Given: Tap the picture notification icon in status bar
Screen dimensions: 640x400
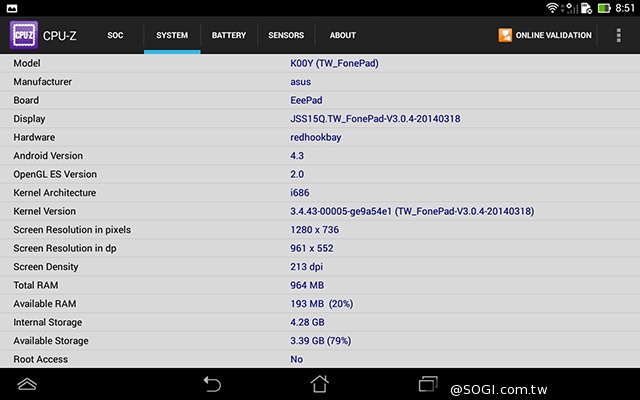Looking at the screenshot, I should pyautogui.click(x=12, y=8).
